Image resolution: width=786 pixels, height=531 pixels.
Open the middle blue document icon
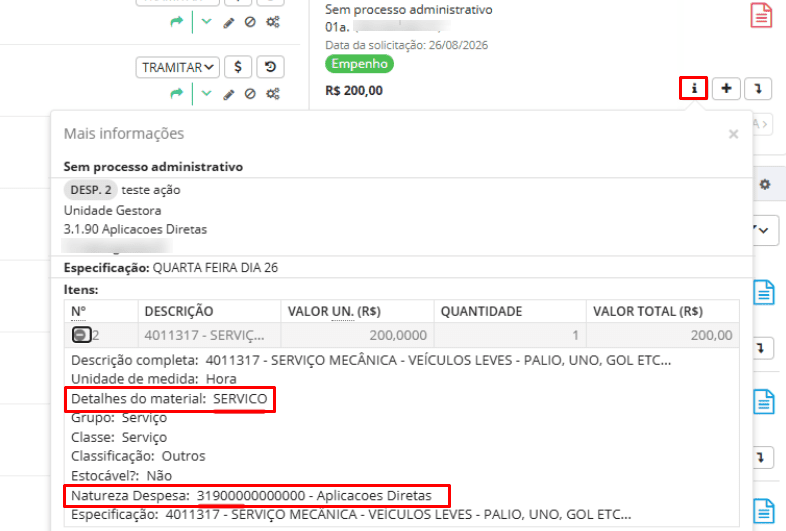764,402
